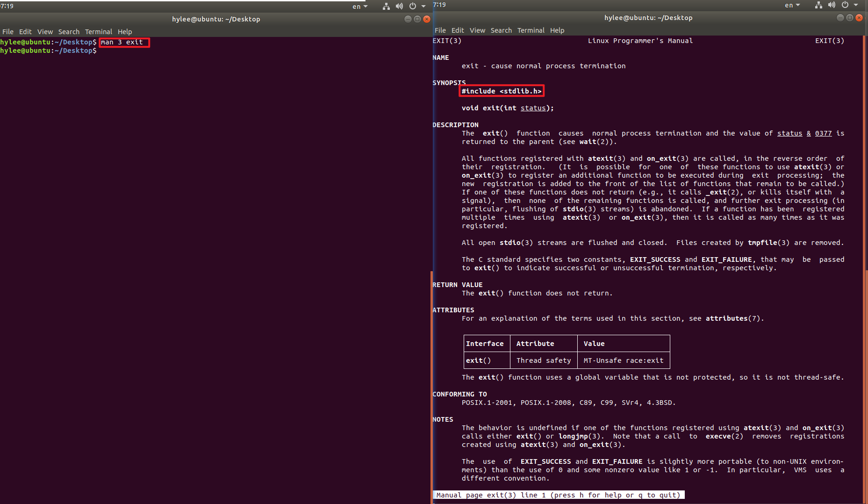Click the 'man 3 exit' command text
The width and height of the screenshot is (868, 504).
(122, 42)
